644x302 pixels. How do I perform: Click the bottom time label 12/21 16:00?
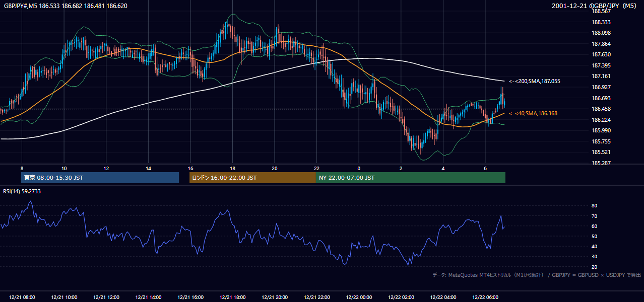pos(190,297)
